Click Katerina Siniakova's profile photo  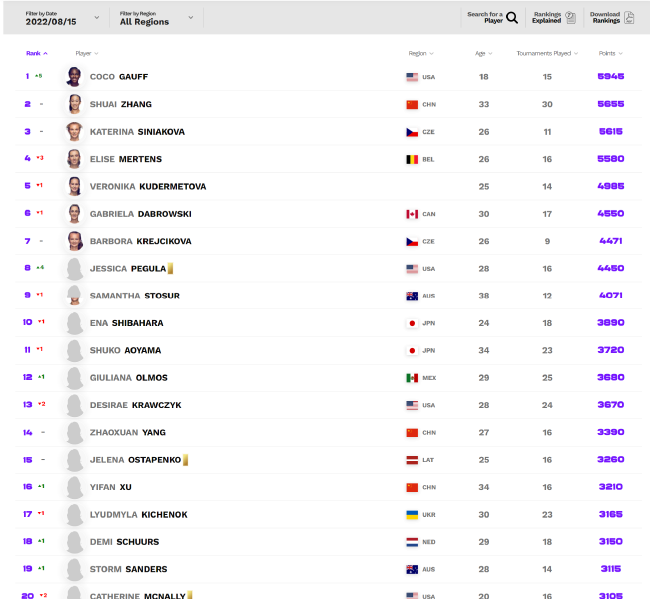pyautogui.click(x=75, y=131)
